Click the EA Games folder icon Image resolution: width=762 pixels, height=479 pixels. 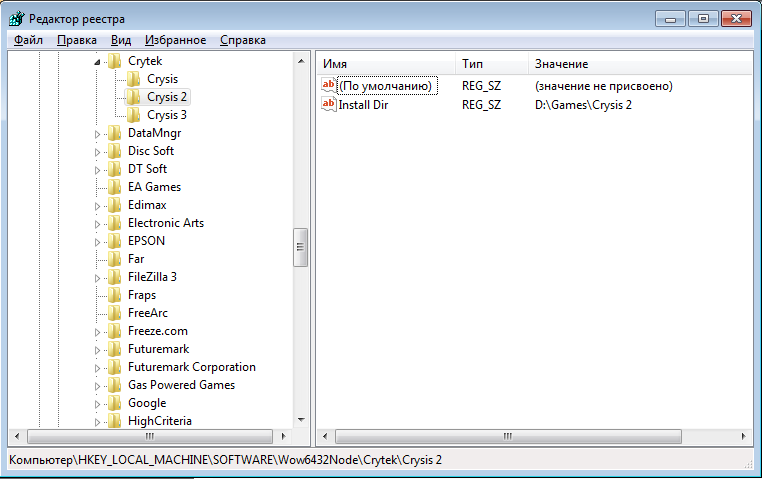115,187
